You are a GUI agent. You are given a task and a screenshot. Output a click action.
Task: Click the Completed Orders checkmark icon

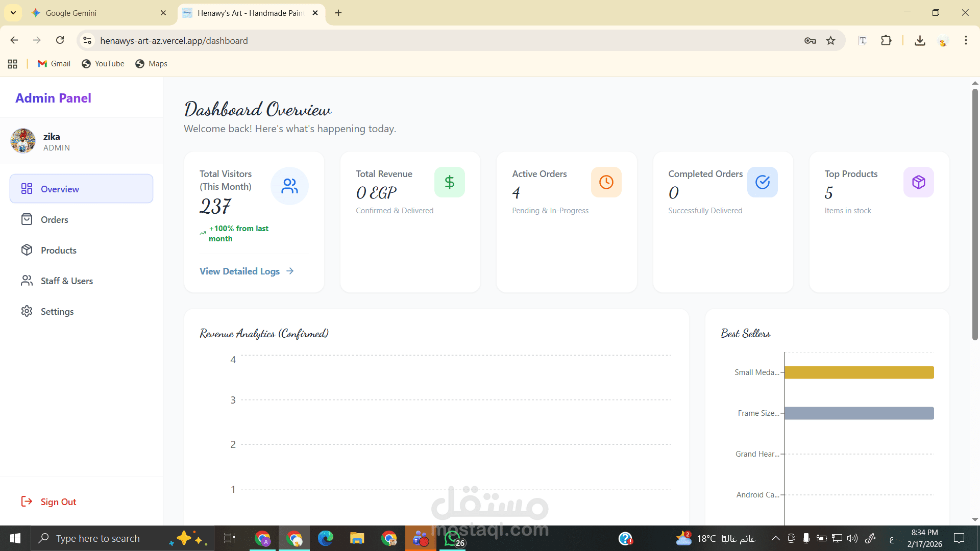[762, 182]
